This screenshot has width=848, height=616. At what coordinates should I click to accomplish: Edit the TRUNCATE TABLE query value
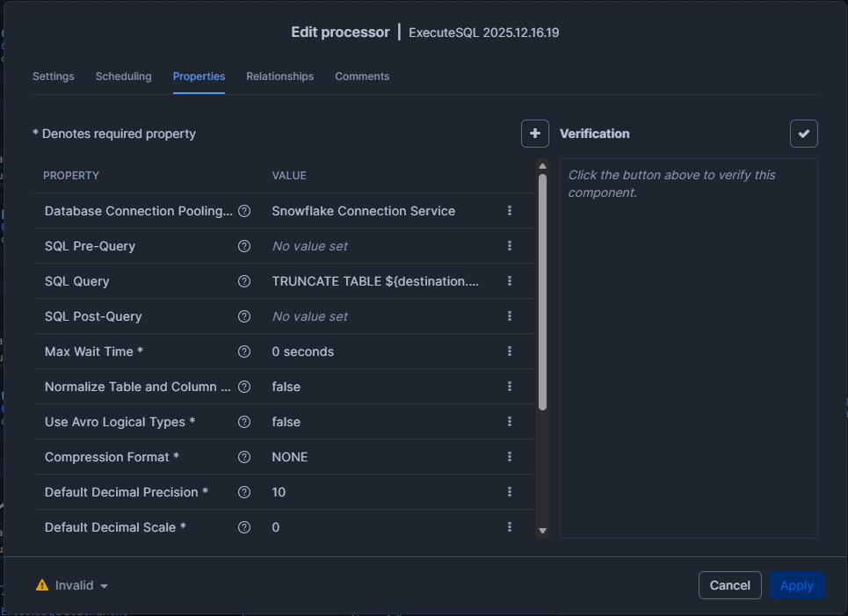[375, 281]
